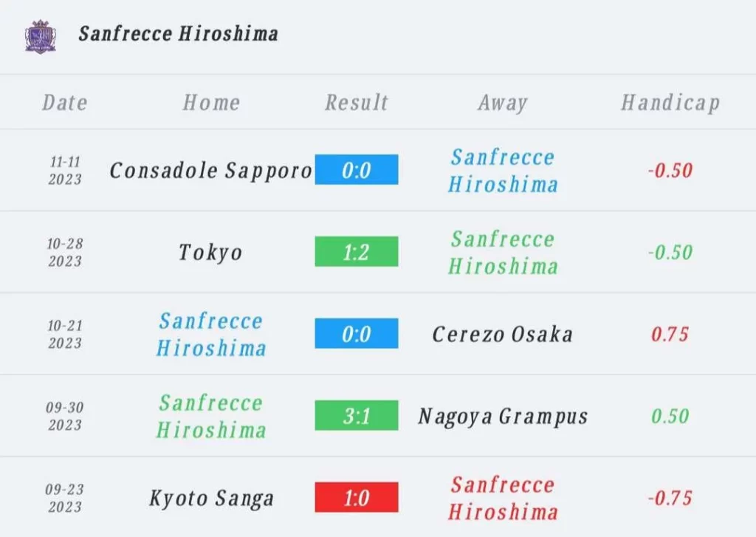Open the 0:0 result against Cerezo Osaka
756x537 pixels.
click(x=357, y=333)
